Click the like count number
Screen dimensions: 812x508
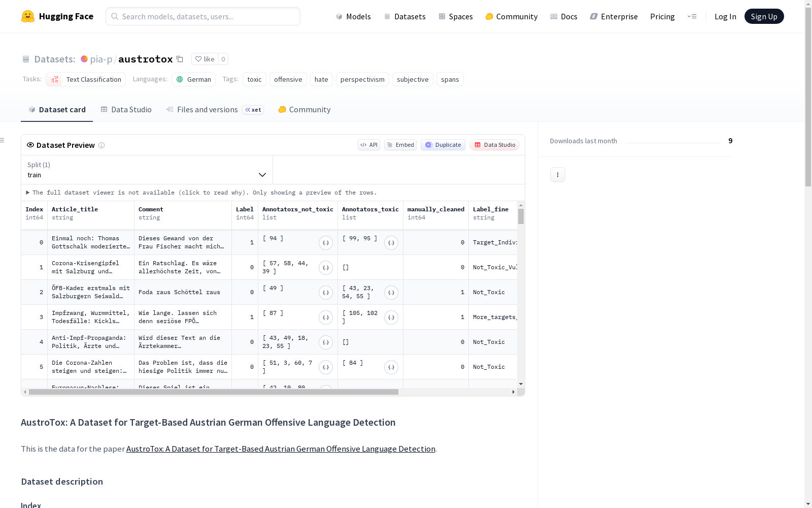pyautogui.click(x=223, y=59)
